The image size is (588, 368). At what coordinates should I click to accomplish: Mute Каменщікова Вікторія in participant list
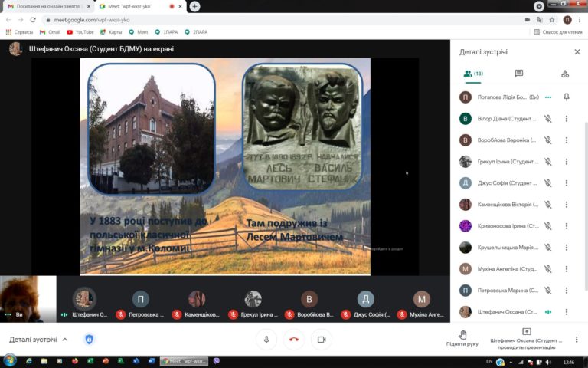pos(548,204)
